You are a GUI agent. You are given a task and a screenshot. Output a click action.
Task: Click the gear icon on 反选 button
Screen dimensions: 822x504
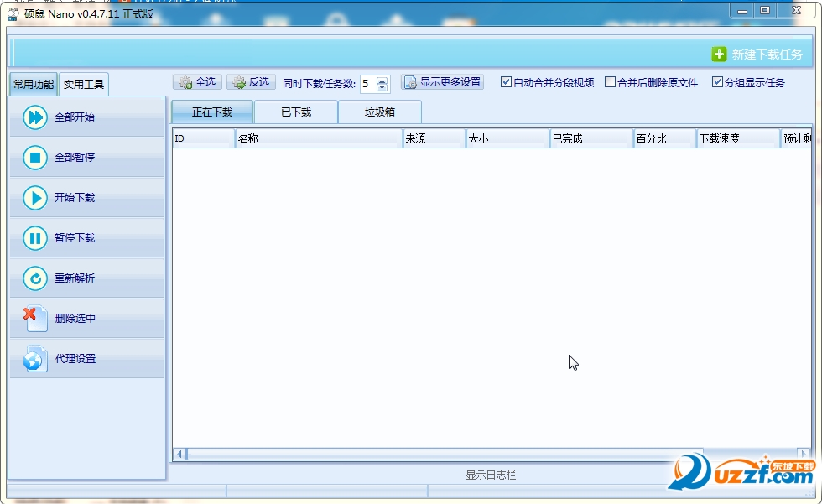click(239, 82)
